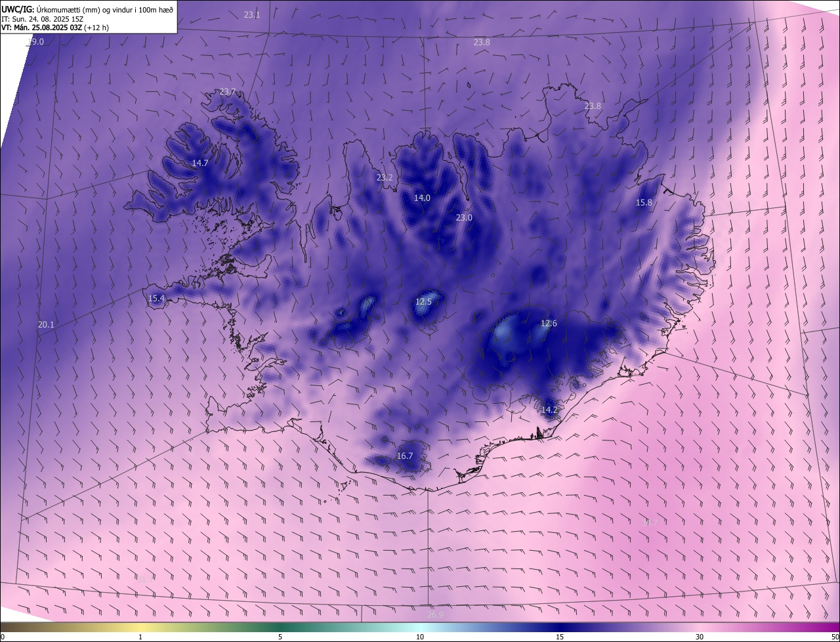Click the "0" tick on the colour scale
The width and height of the screenshot is (840, 642).
click(3, 637)
